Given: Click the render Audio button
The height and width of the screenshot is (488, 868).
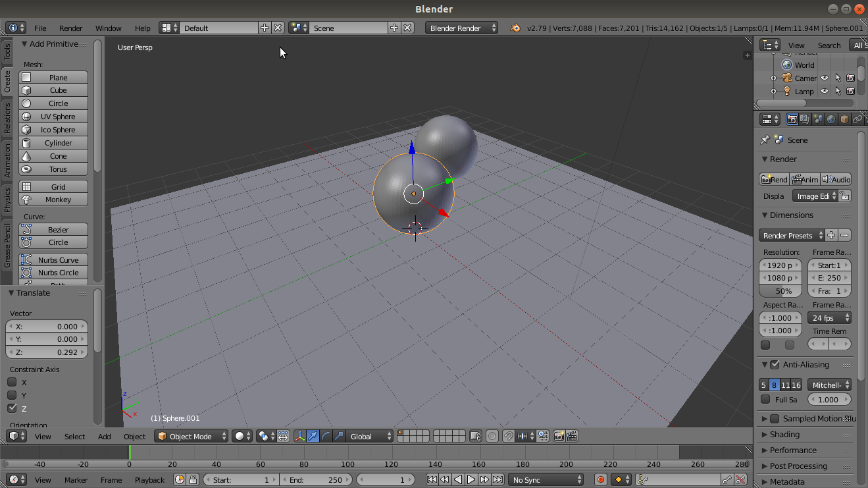Looking at the screenshot, I should (836, 179).
